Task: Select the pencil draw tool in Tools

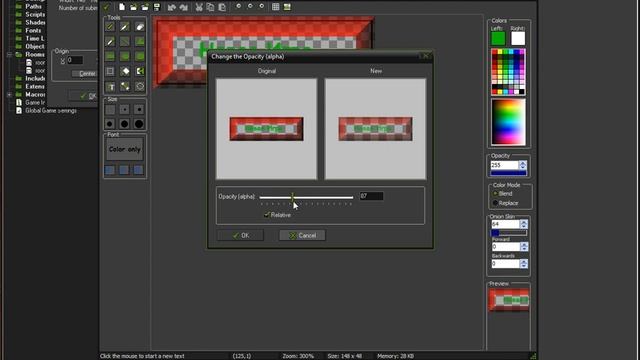Action: 110,27
